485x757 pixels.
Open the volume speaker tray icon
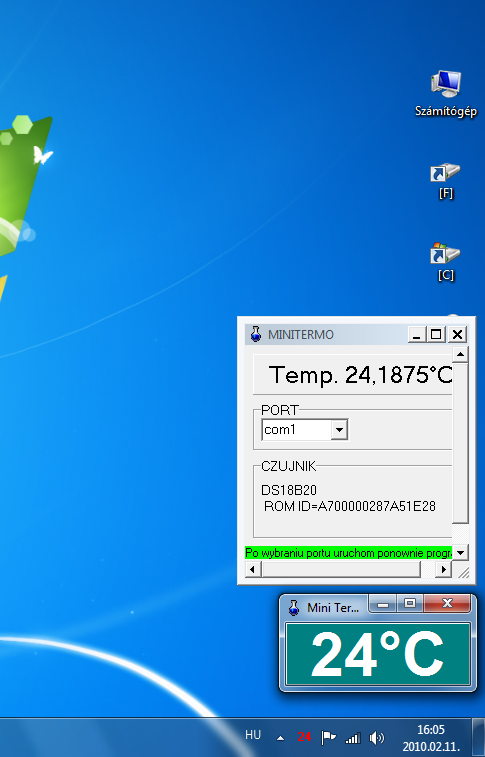tap(376, 737)
